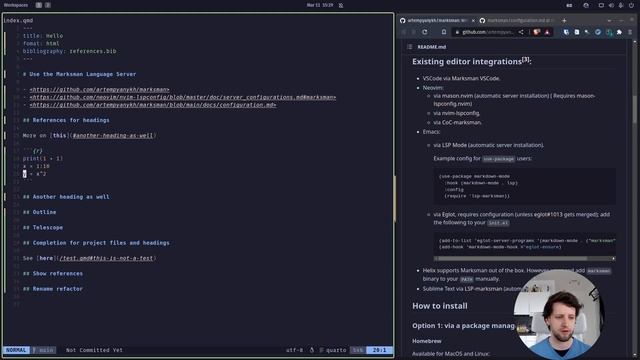
Task: Click the '## Telescope' heading line
Action: (43, 227)
